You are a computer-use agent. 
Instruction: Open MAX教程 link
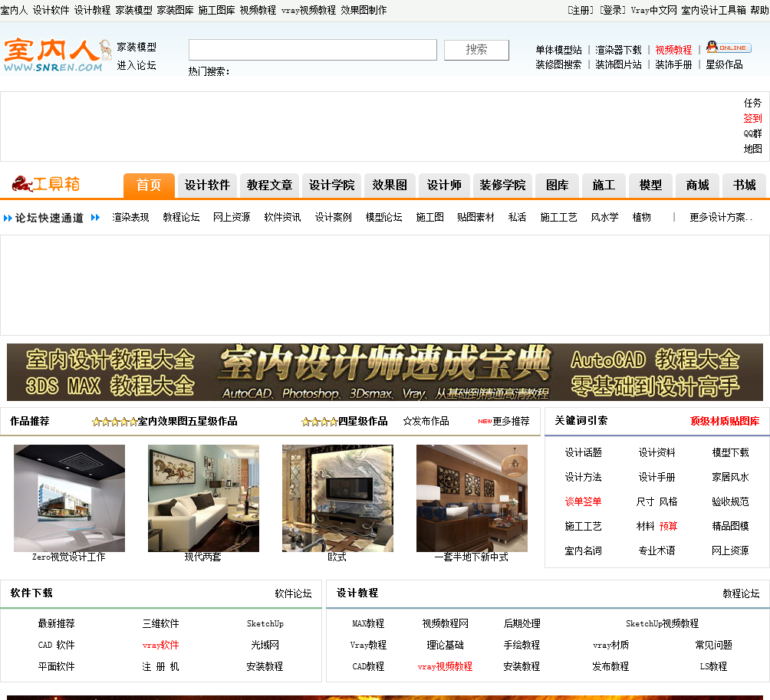[368, 623]
